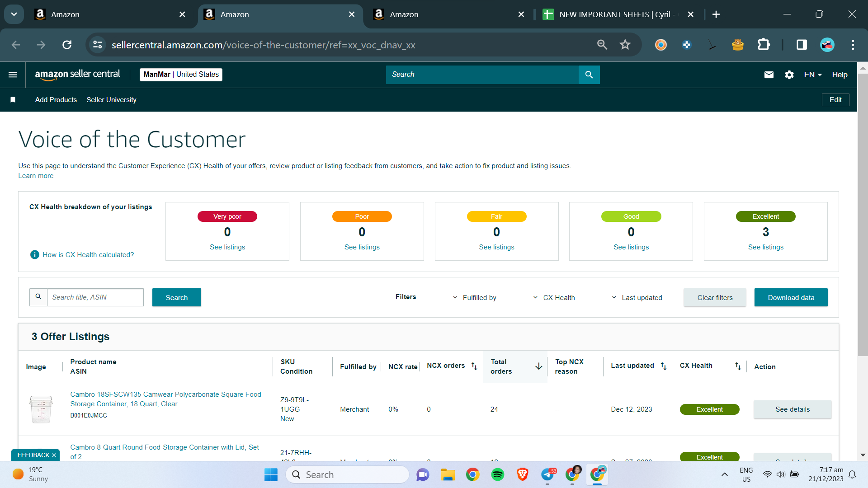Toggle the Chrome side panel
Viewport: 868px width, 488px height.
[x=802, y=45]
